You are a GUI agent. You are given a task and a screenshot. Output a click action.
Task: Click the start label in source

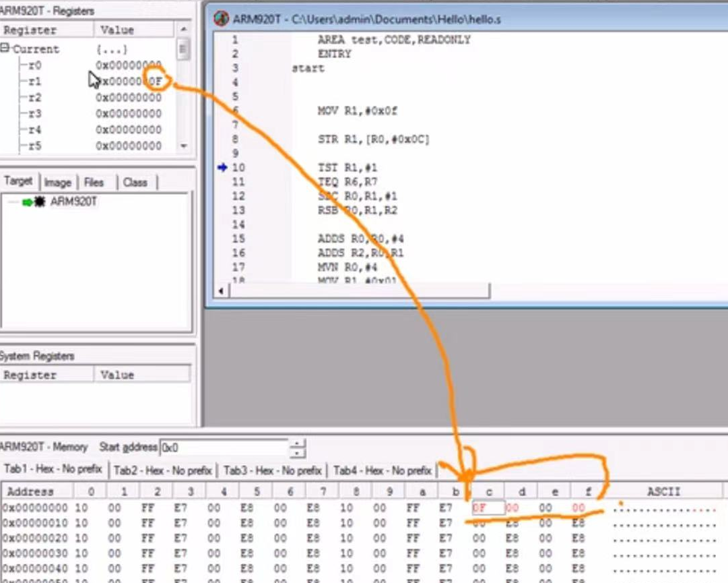pyautogui.click(x=308, y=68)
